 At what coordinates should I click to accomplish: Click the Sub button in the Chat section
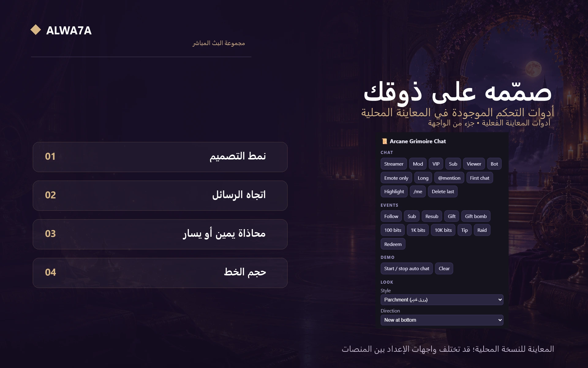click(x=453, y=164)
